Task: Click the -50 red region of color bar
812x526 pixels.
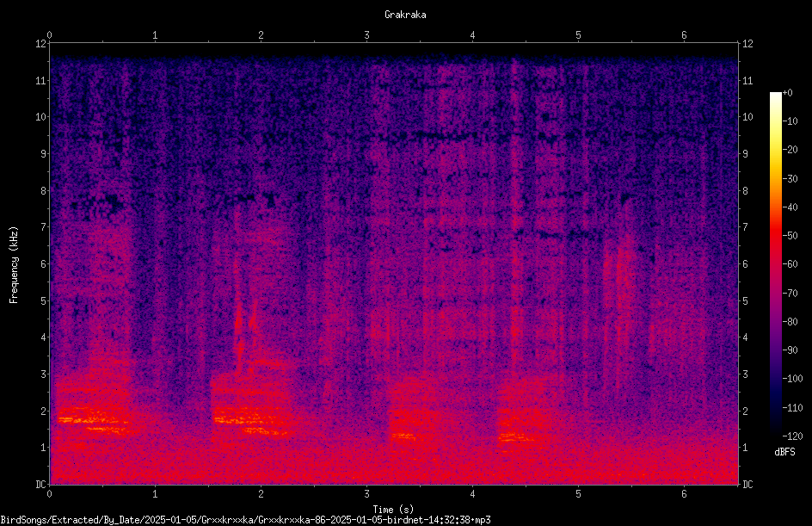Action: [775, 235]
